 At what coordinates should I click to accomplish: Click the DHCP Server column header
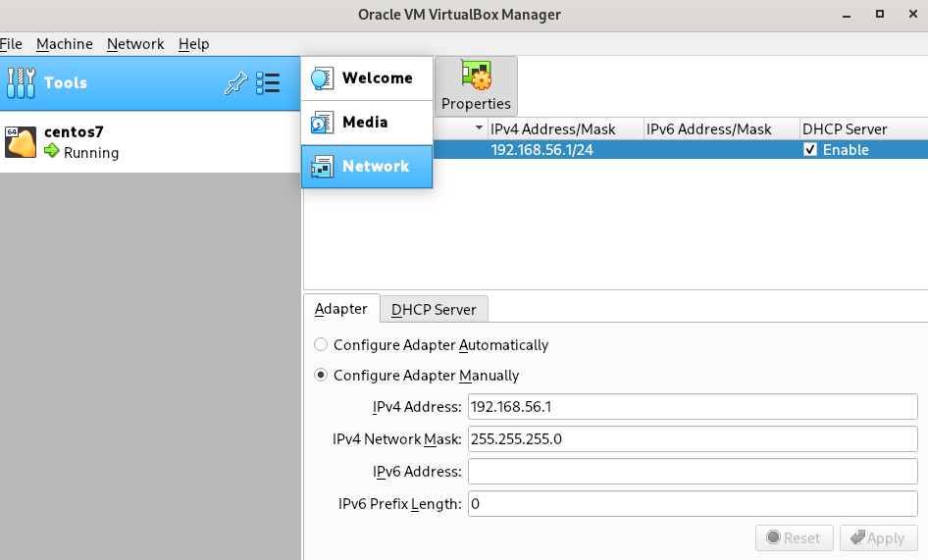pos(864,129)
